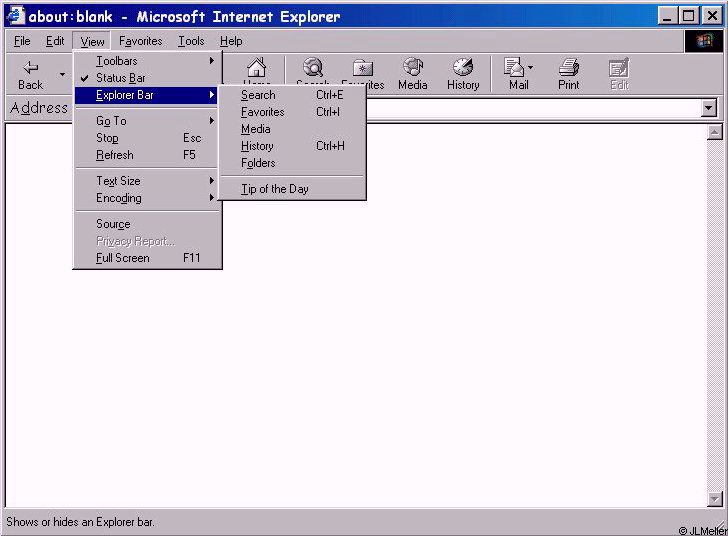Choose Search in the Explorer Bar submenu

pos(292,95)
